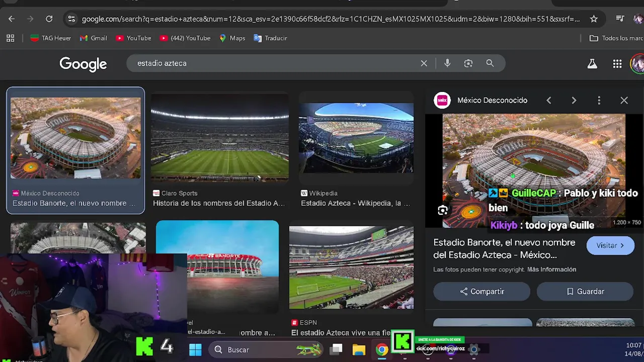This screenshot has height=362, width=644.
Task: Show previous image in preview panel
Action: 549,101
